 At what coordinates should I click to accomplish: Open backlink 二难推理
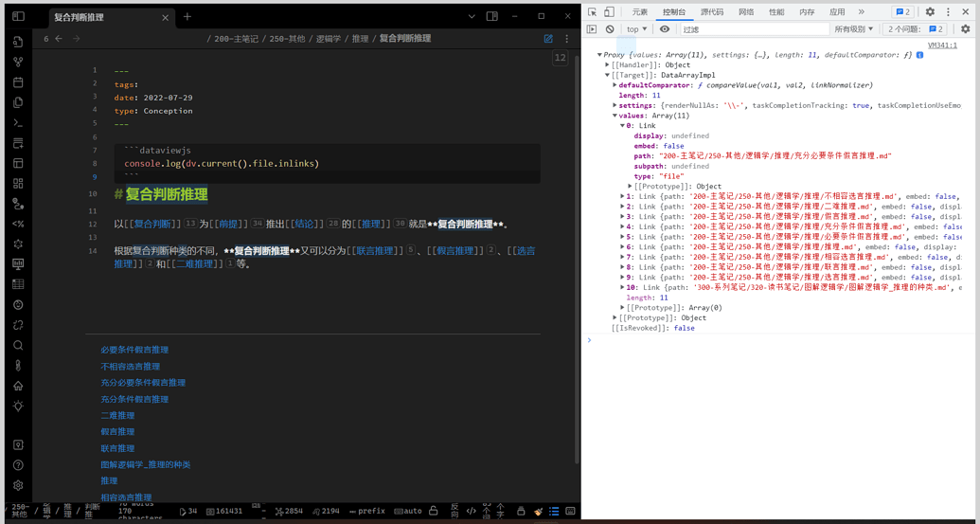click(x=117, y=415)
